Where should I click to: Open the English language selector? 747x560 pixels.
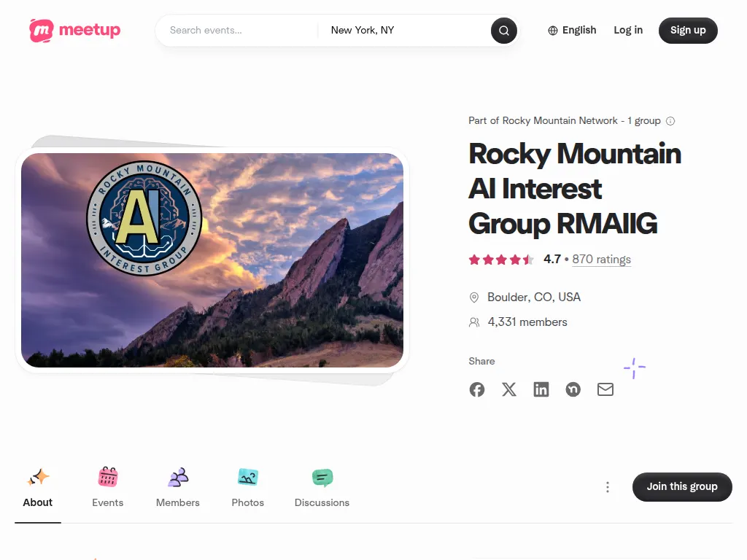point(572,31)
